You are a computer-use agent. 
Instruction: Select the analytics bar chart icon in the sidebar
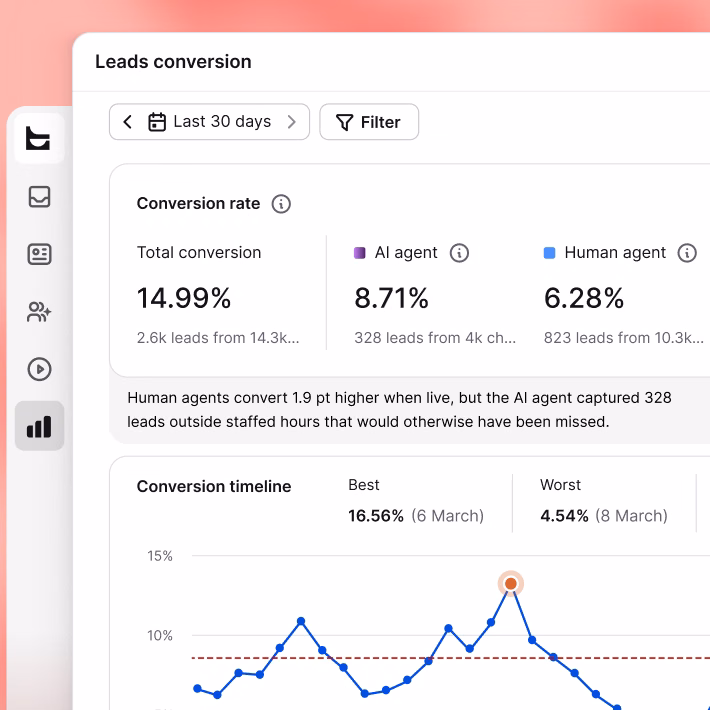[39, 426]
